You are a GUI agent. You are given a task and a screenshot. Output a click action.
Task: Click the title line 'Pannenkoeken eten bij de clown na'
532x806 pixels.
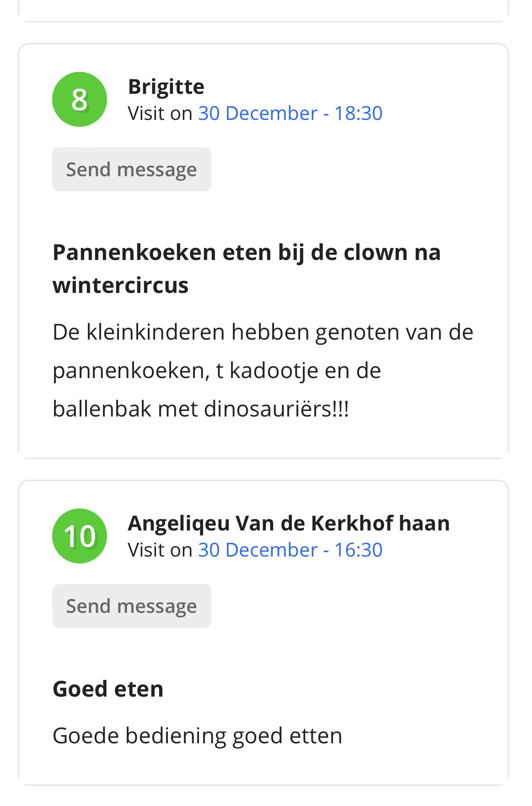coord(247,253)
